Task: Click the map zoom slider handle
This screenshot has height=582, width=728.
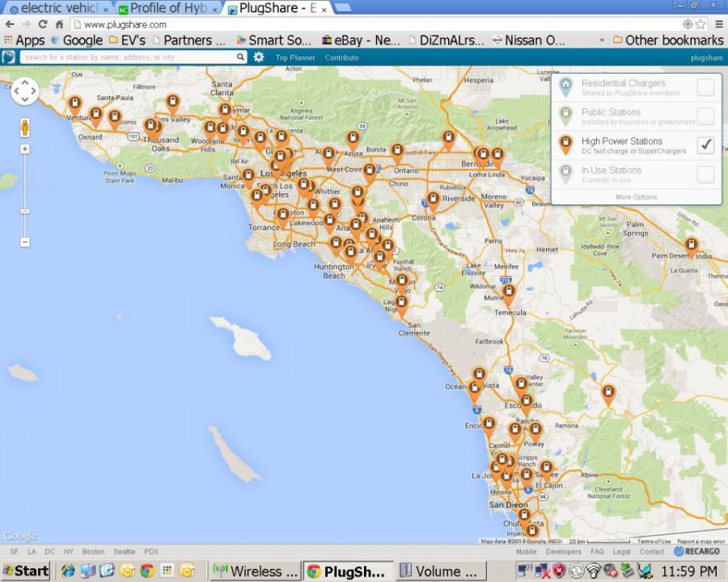Action: (25, 211)
